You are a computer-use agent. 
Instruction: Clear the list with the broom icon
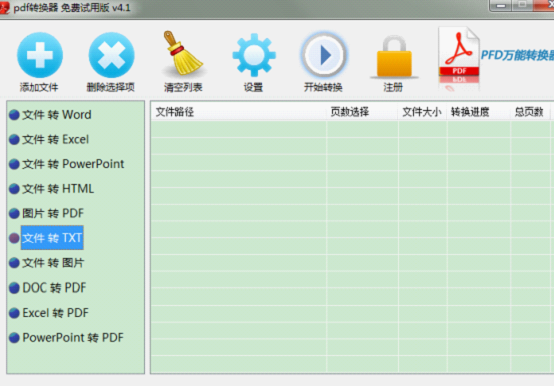coord(183,53)
